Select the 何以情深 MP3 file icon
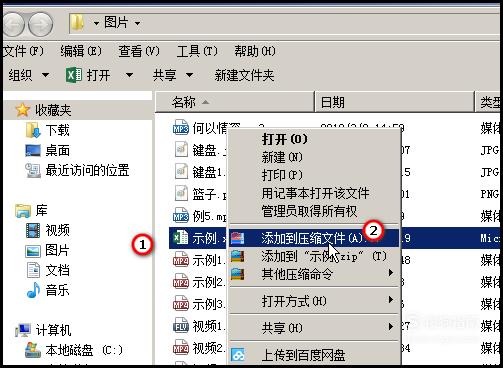503x368 pixels. pyautogui.click(x=181, y=128)
